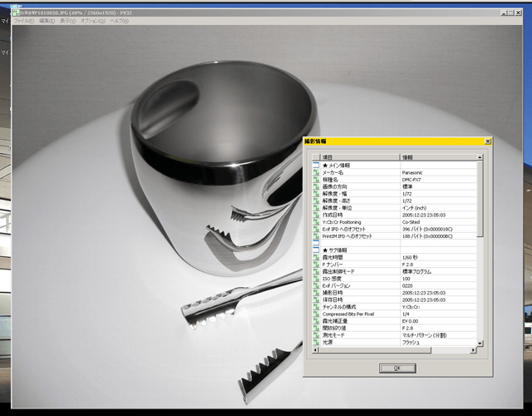Click the icon beside 光源 row
This screenshot has height=416, width=532.
click(316, 342)
